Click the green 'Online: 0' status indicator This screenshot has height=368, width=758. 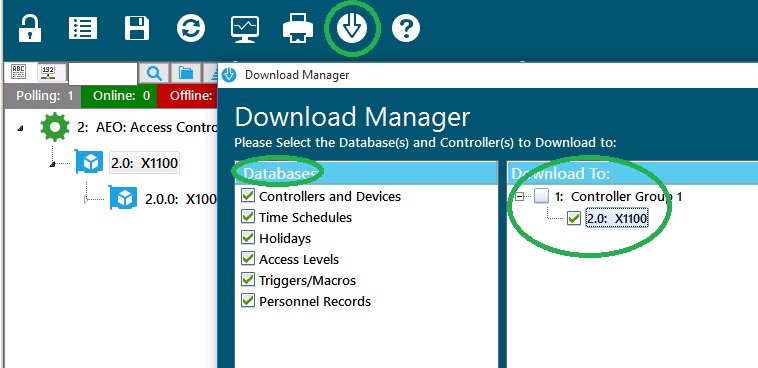pyautogui.click(x=119, y=96)
